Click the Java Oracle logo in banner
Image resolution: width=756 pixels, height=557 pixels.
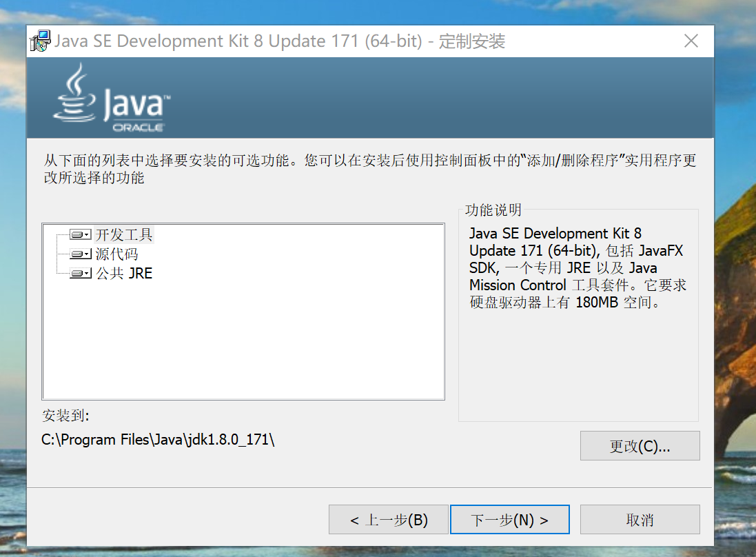[112, 98]
